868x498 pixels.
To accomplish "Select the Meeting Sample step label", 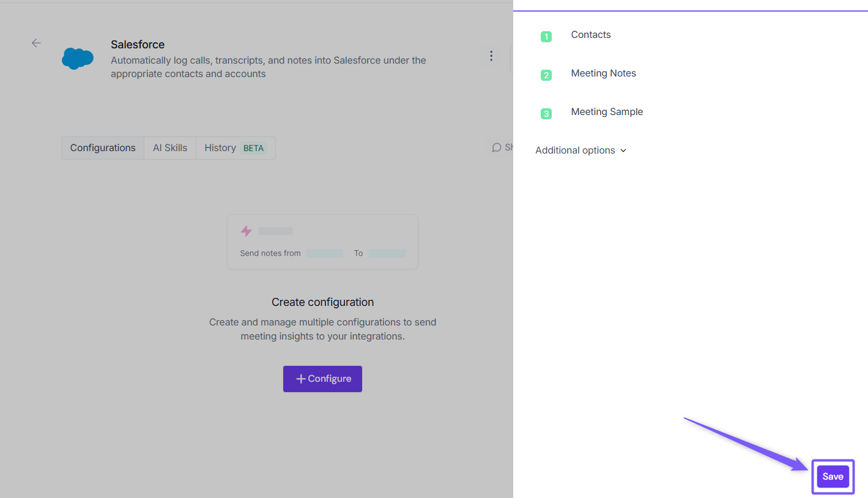I will pos(607,112).
